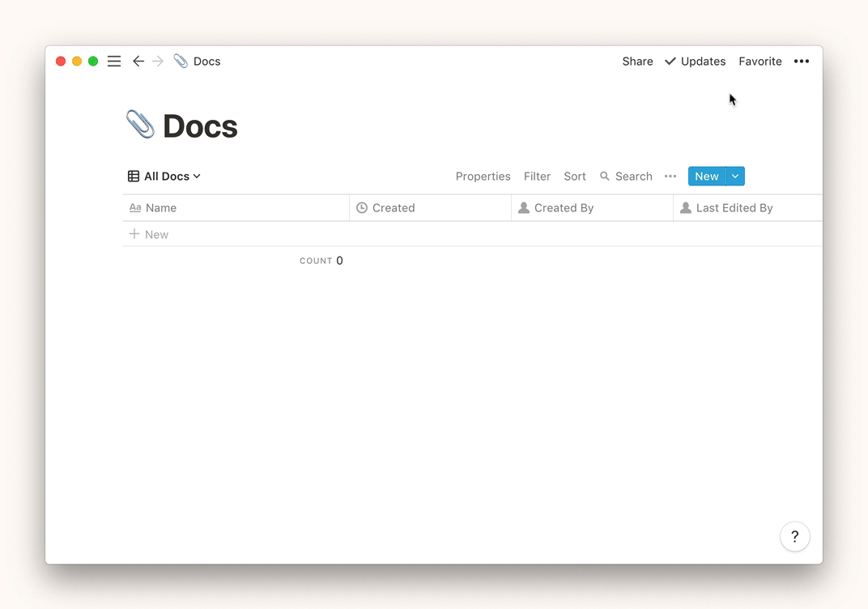Open the Filter options
The image size is (868, 609).
(537, 177)
